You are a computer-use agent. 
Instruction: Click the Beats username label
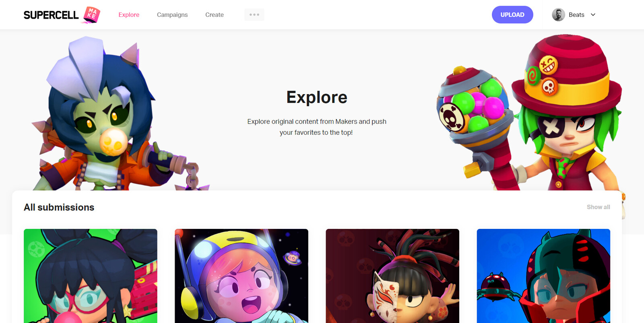click(576, 15)
